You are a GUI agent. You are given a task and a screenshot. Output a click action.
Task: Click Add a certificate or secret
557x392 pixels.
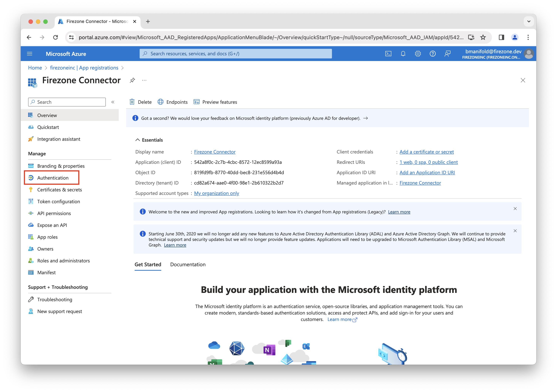click(426, 151)
